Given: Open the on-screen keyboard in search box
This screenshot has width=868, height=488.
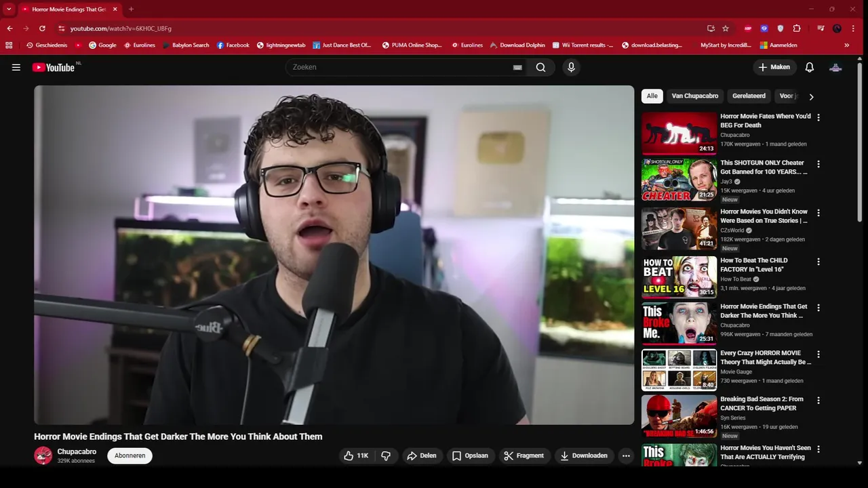Looking at the screenshot, I should coord(517,67).
